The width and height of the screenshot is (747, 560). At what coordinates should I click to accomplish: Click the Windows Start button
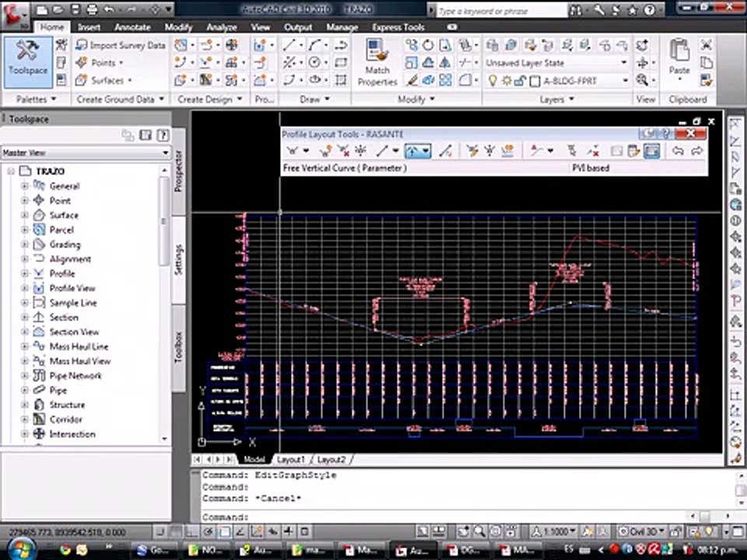(x=22, y=550)
